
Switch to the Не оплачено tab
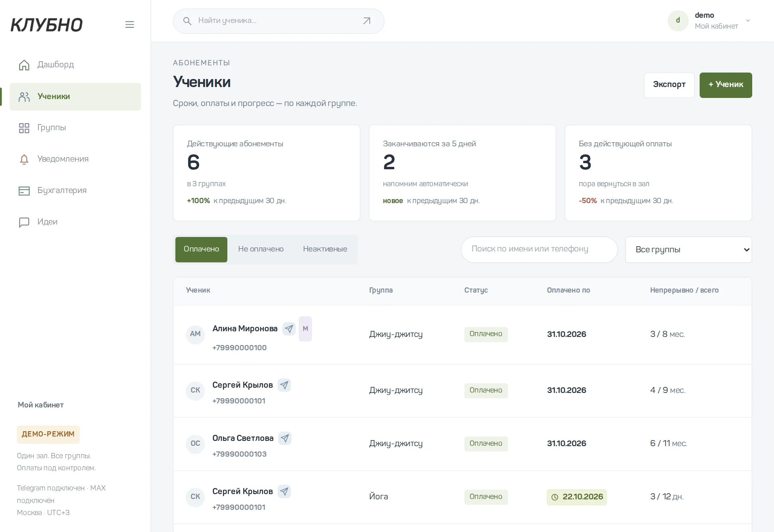click(x=261, y=249)
